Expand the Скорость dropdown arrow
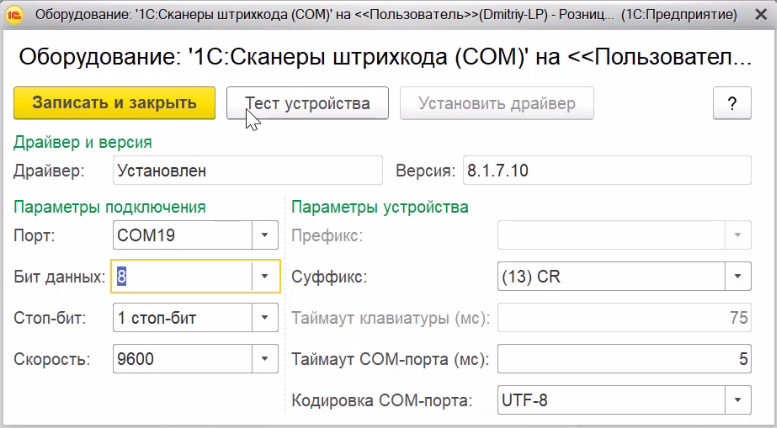 [265, 359]
